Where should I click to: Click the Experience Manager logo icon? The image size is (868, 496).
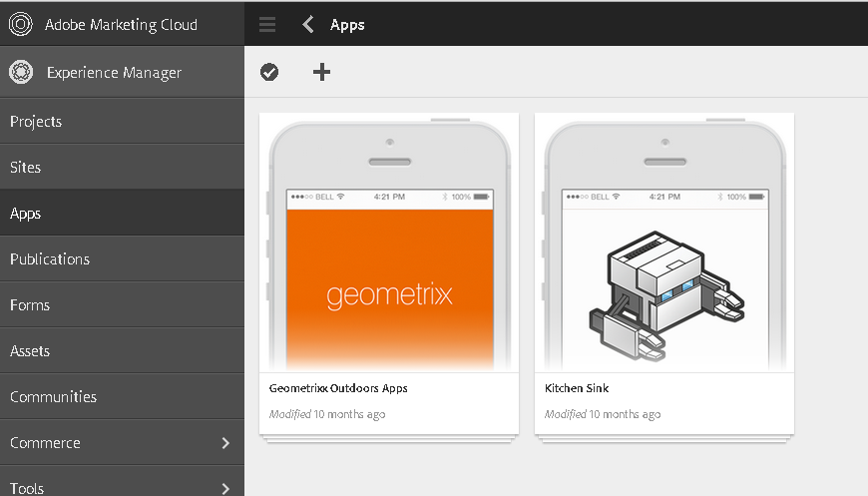[x=21, y=72]
